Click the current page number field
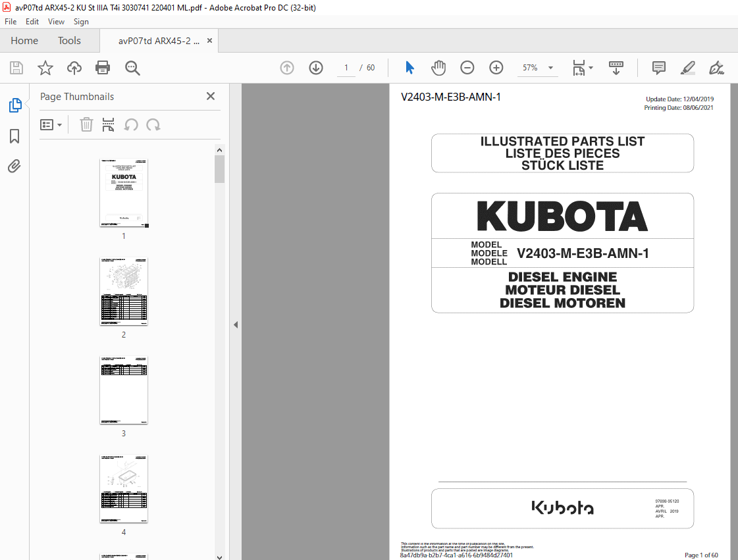 (346, 68)
